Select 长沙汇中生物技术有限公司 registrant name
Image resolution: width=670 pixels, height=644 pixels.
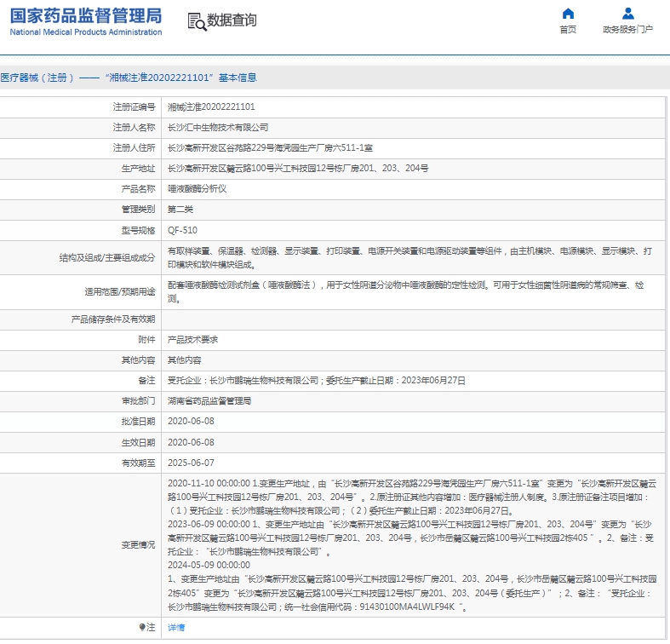coord(218,128)
